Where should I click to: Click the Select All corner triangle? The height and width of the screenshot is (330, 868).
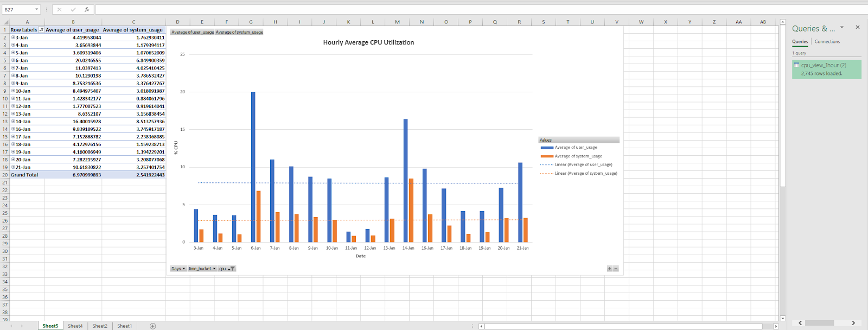pos(5,22)
